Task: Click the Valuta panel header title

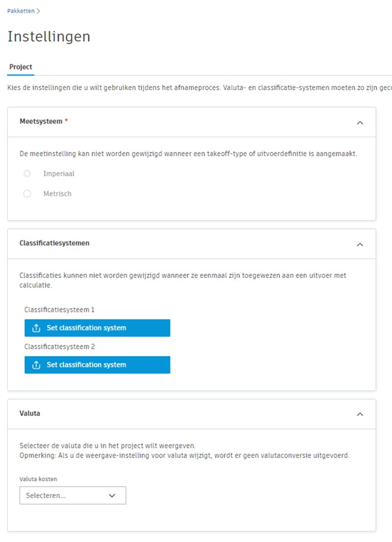Action: coord(30,413)
